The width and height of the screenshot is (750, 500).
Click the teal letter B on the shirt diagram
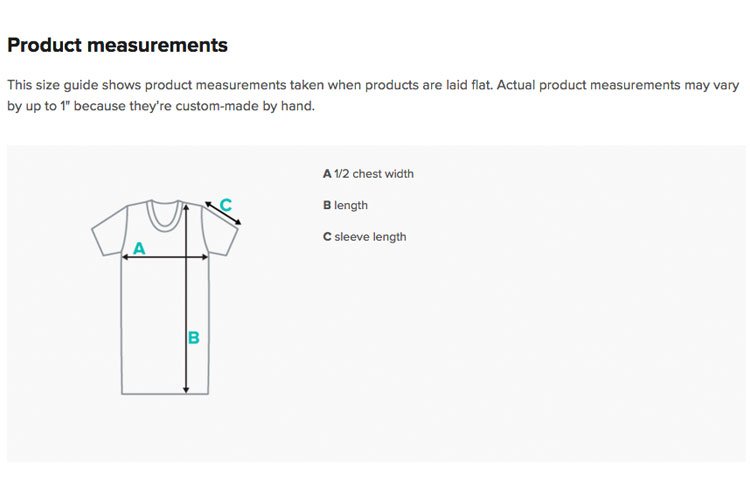pos(194,338)
